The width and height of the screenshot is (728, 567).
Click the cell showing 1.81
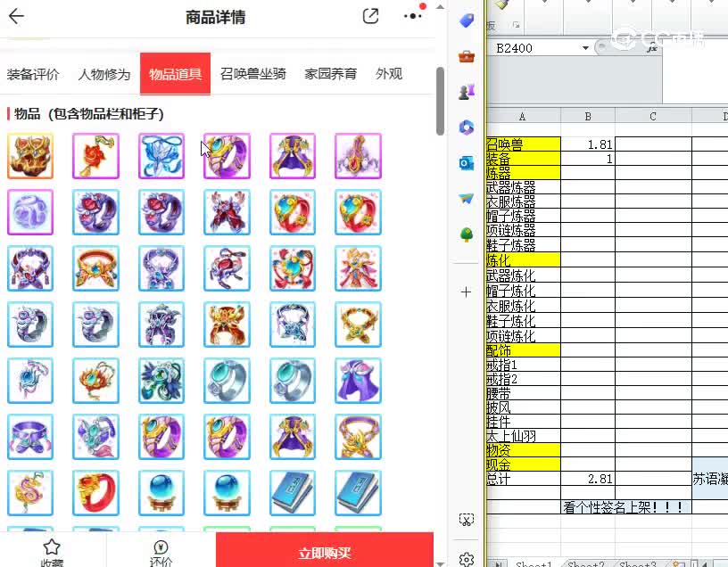(588, 144)
